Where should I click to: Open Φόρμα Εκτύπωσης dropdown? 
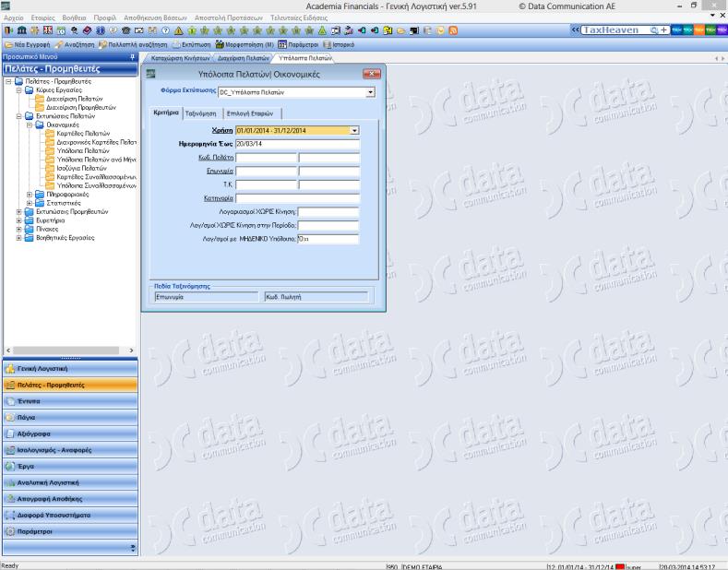pos(370,92)
